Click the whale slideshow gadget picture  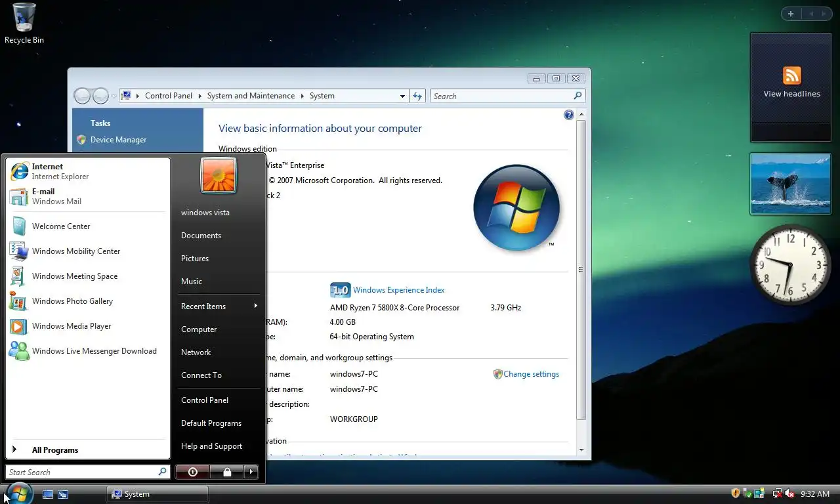pyautogui.click(x=791, y=184)
